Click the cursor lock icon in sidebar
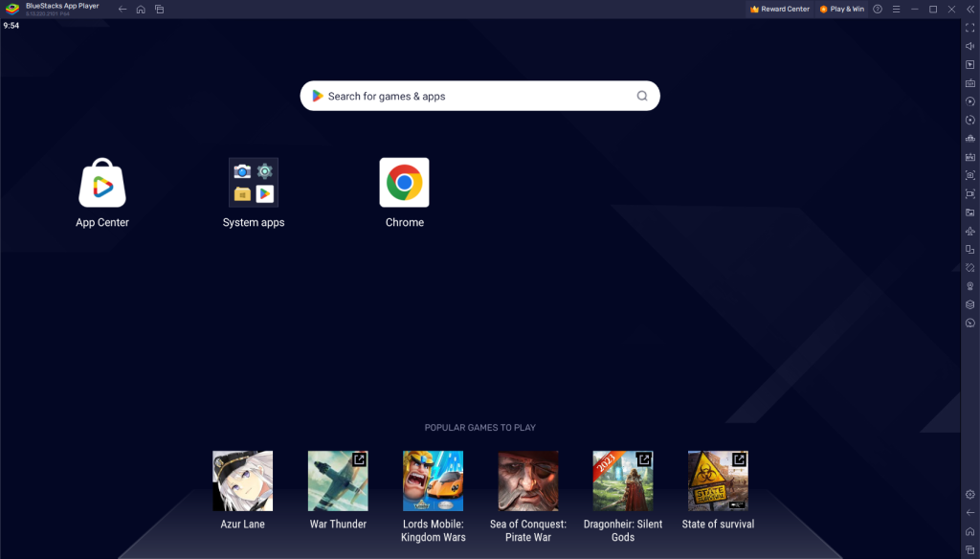Screen dimensions: 980x559 coord(970,64)
